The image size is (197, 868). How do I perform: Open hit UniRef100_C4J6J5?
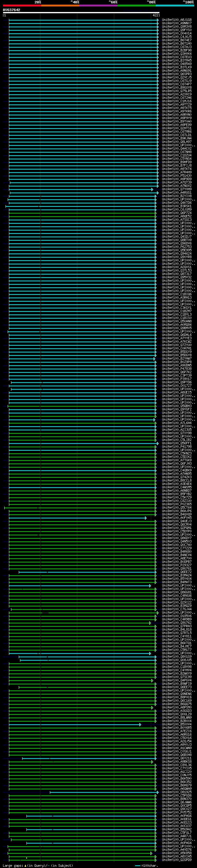pyautogui.click(x=177, y=37)
